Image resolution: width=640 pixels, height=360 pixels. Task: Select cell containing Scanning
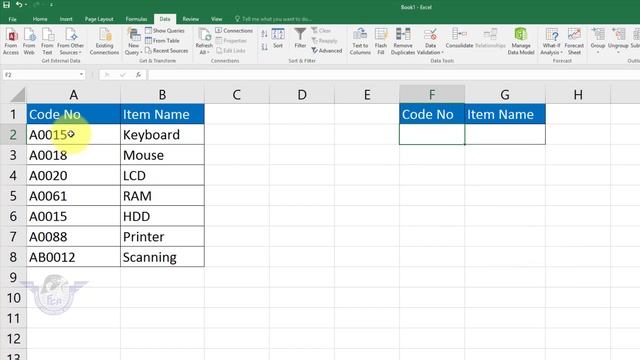[162, 257]
